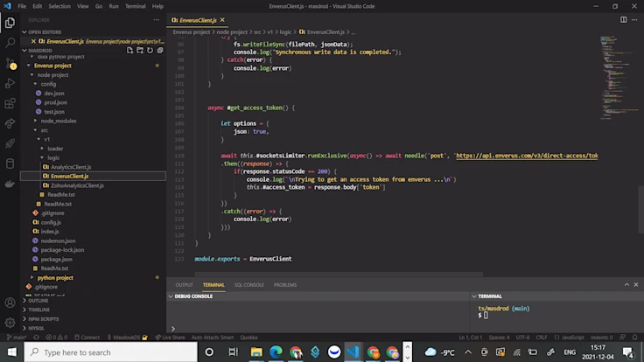The image size is (644, 362).
Task: Expand the Timeline section
Action: coord(24,310)
